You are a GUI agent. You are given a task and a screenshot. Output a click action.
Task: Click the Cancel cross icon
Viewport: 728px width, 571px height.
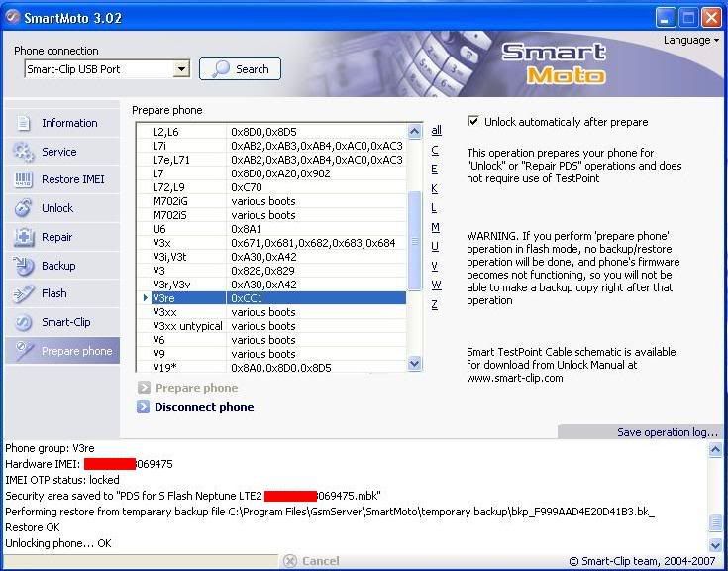[290, 561]
